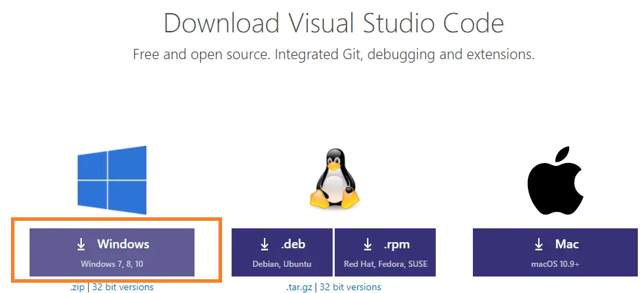Click the download arrow on .rpm button
The height and width of the screenshot is (293, 644).
tap(367, 245)
